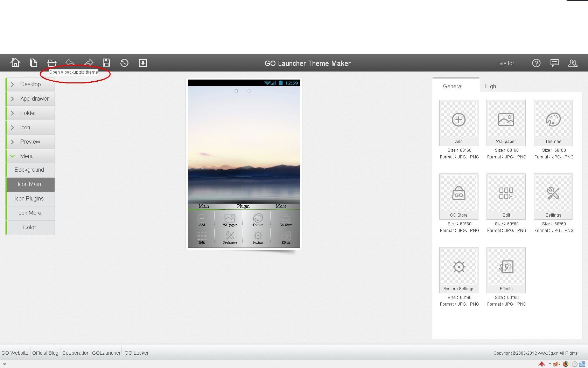Image resolution: width=588 pixels, height=368 pixels.
Task: Create a new theme with the page icon
Action: pos(34,63)
